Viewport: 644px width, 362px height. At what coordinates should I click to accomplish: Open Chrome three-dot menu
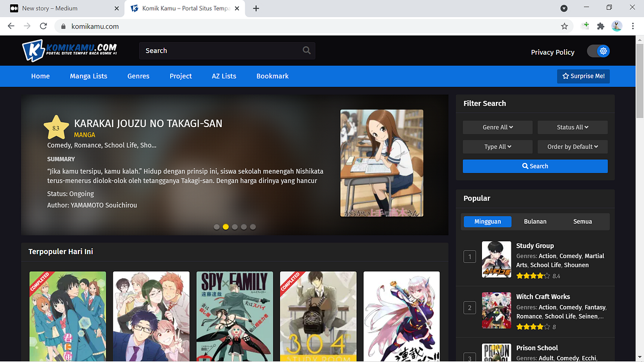(x=633, y=26)
